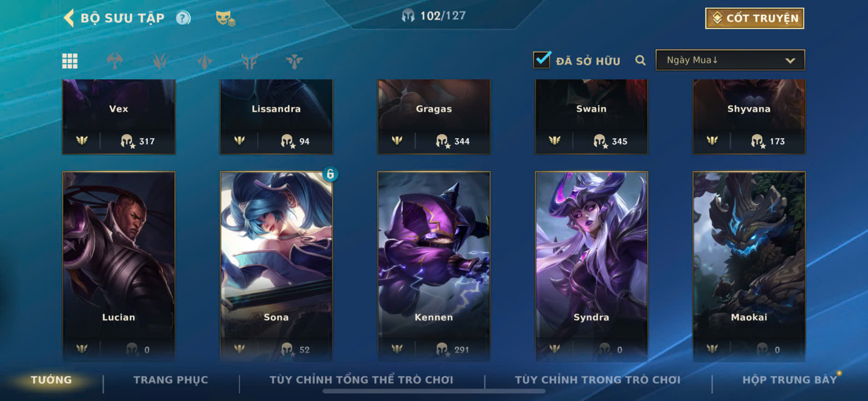Open the Hộp Trưng Bày tab

789,380
